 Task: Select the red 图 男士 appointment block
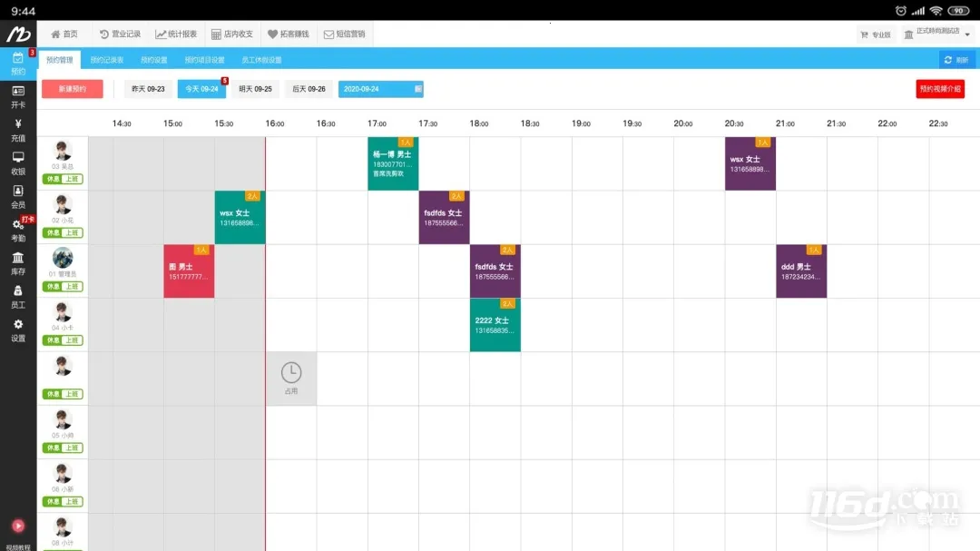pos(189,271)
